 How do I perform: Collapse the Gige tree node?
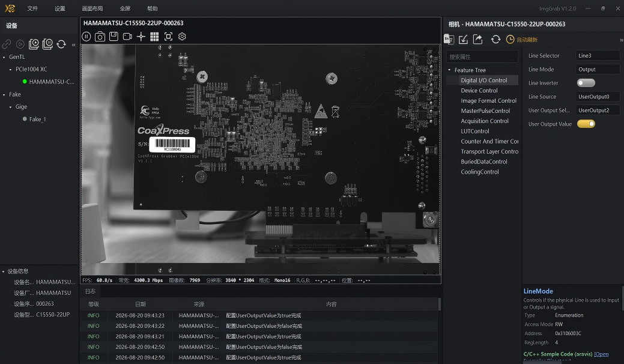point(10,107)
